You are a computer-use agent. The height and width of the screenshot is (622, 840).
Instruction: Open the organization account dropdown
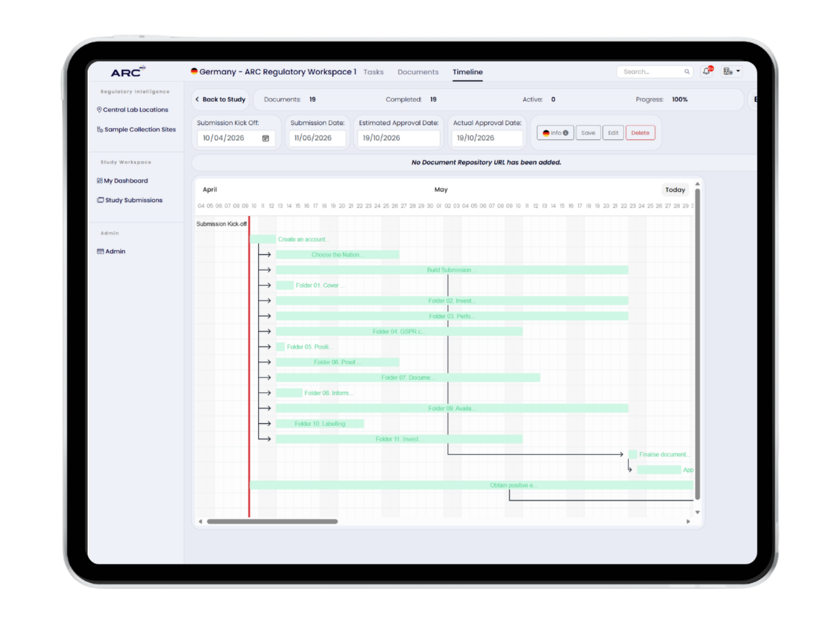(x=732, y=72)
